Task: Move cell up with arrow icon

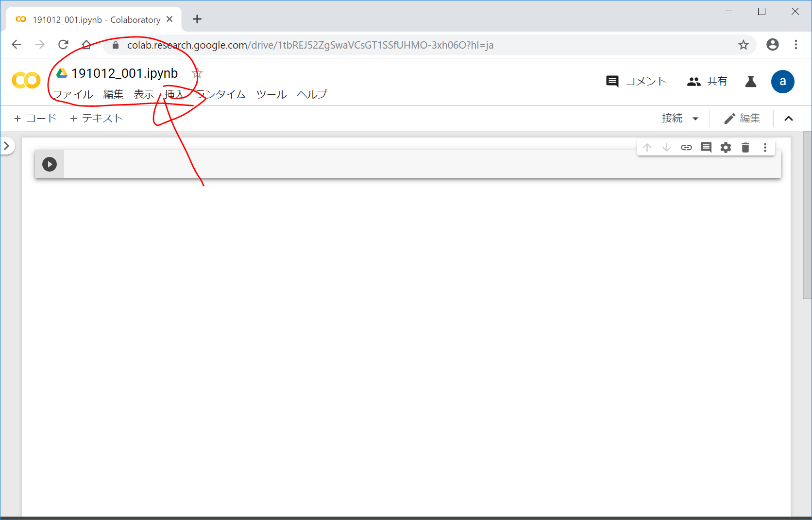Action: pyautogui.click(x=647, y=148)
